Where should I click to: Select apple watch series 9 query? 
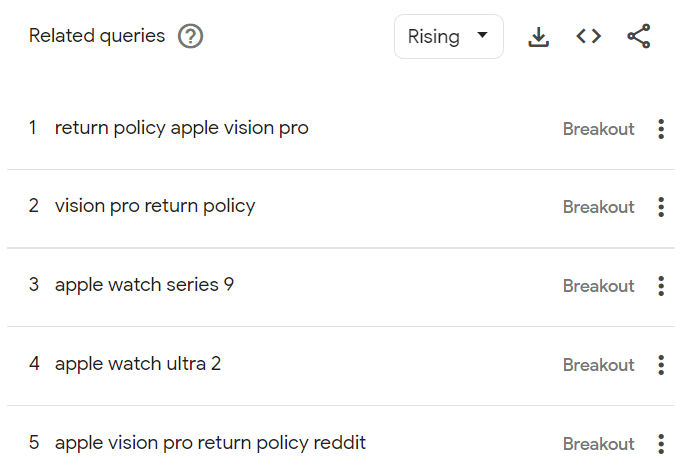[144, 285]
